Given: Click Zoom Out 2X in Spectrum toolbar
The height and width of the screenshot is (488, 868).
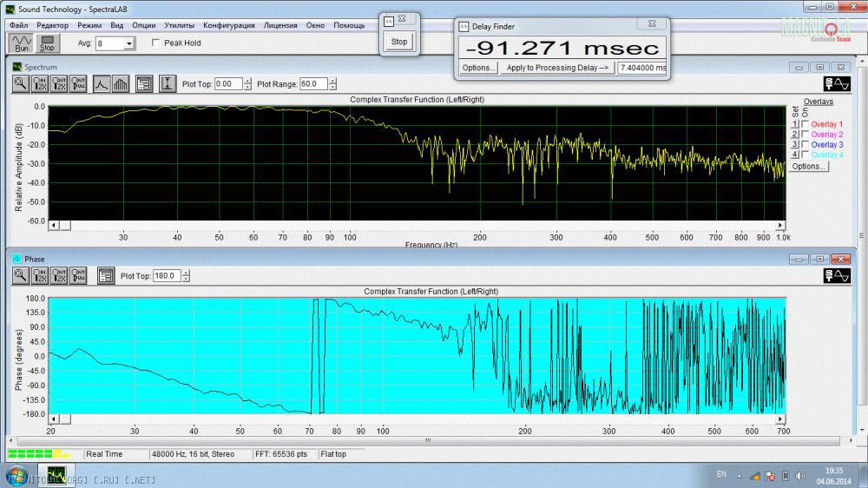Looking at the screenshot, I should (x=59, y=83).
